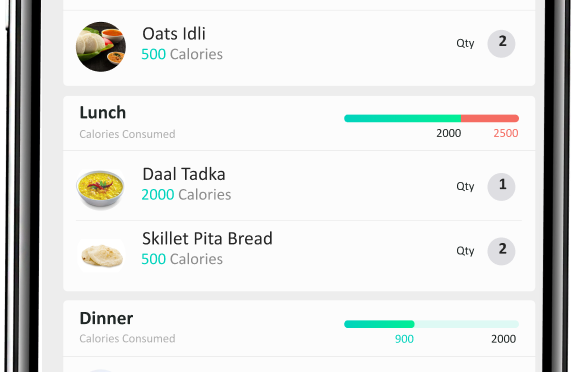The width and height of the screenshot is (575, 372).
Task: Open the Daal Tadka item title
Action: pyautogui.click(x=184, y=174)
